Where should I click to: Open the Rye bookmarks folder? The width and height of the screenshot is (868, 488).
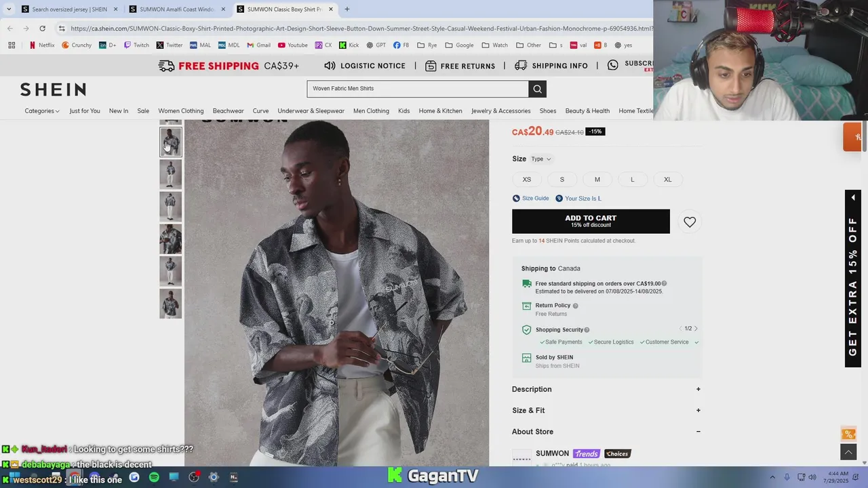427,45
